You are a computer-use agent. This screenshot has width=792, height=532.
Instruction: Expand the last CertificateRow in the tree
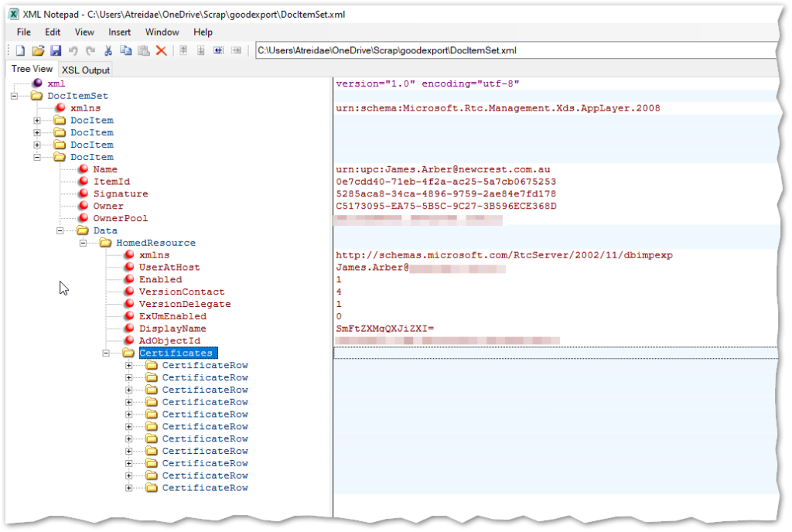129,488
